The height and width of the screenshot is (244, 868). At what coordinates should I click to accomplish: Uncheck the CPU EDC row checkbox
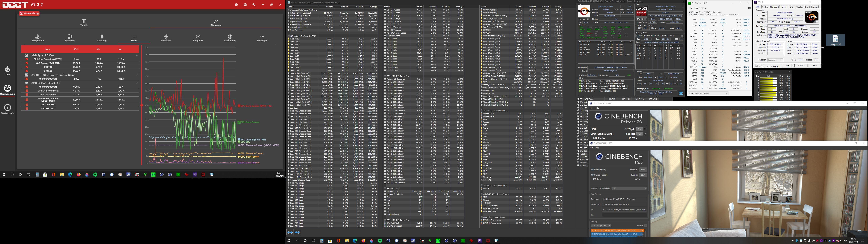click(x=27, y=71)
